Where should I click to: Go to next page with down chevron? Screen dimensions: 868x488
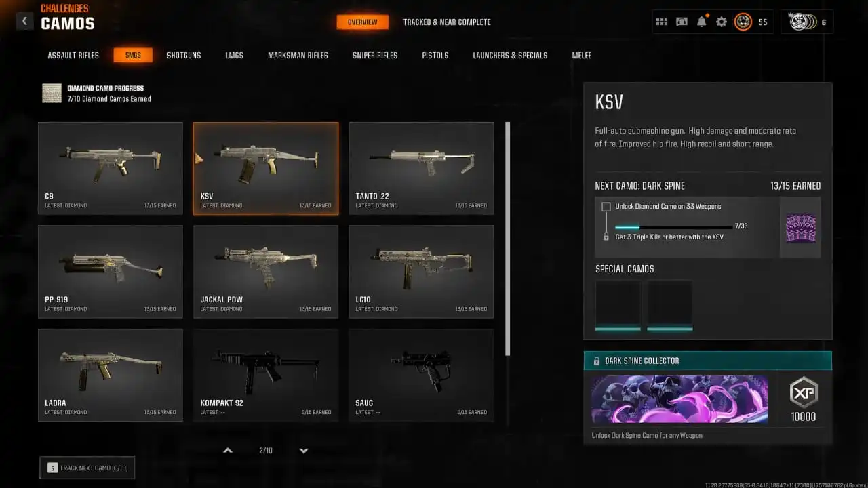pyautogui.click(x=304, y=451)
